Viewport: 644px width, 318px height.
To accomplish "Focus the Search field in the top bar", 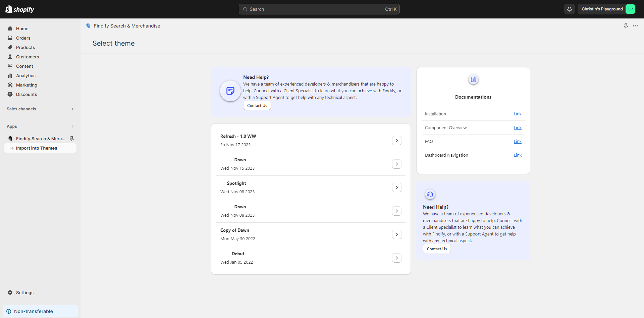I will point(319,9).
